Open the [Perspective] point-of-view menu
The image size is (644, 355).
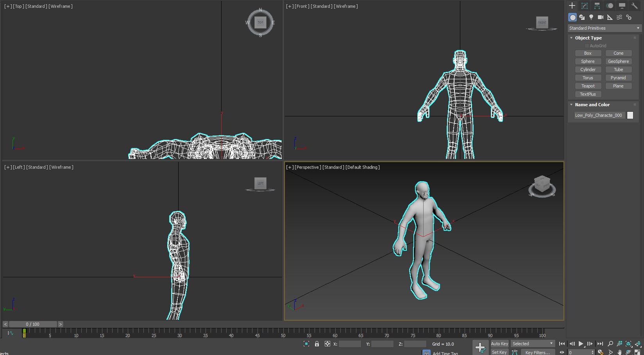(x=308, y=167)
